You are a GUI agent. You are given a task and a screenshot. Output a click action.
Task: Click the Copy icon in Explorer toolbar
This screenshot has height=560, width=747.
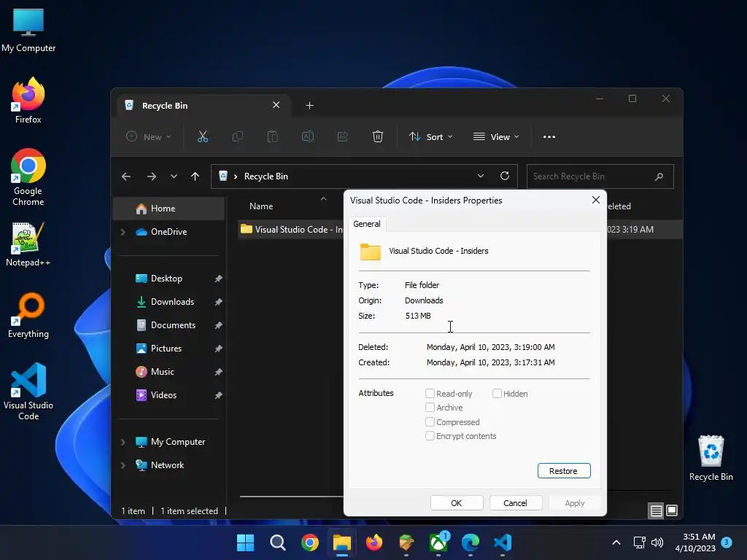pos(237,136)
